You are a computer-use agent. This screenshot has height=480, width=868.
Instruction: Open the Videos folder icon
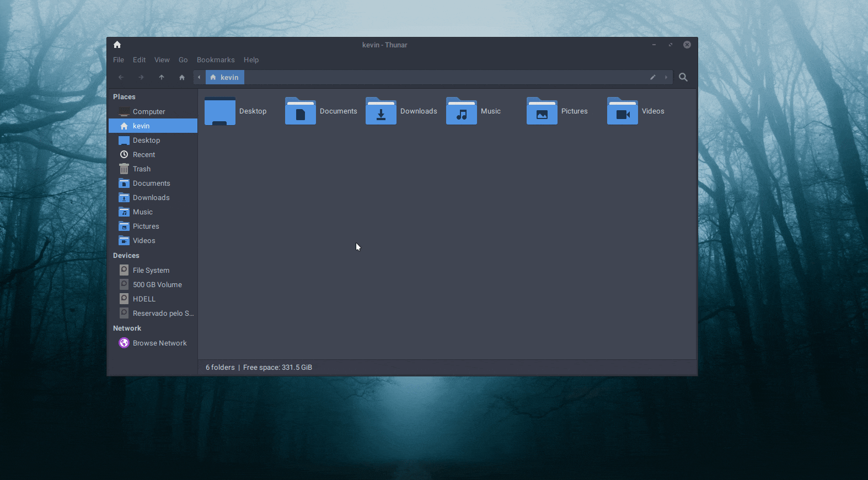point(623,111)
